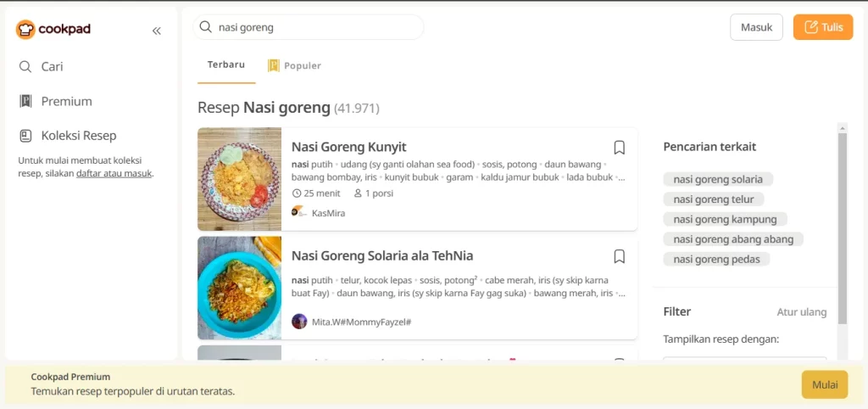Image resolution: width=868 pixels, height=409 pixels.
Task: Open Nasi Goreng Solaria ala TehNia thumbnail
Action: tap(239, 288)
